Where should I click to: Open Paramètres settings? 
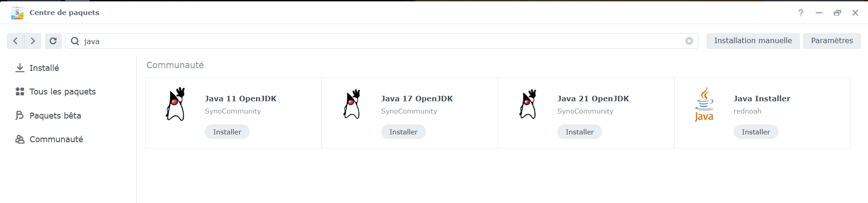[x=832, y=41]
